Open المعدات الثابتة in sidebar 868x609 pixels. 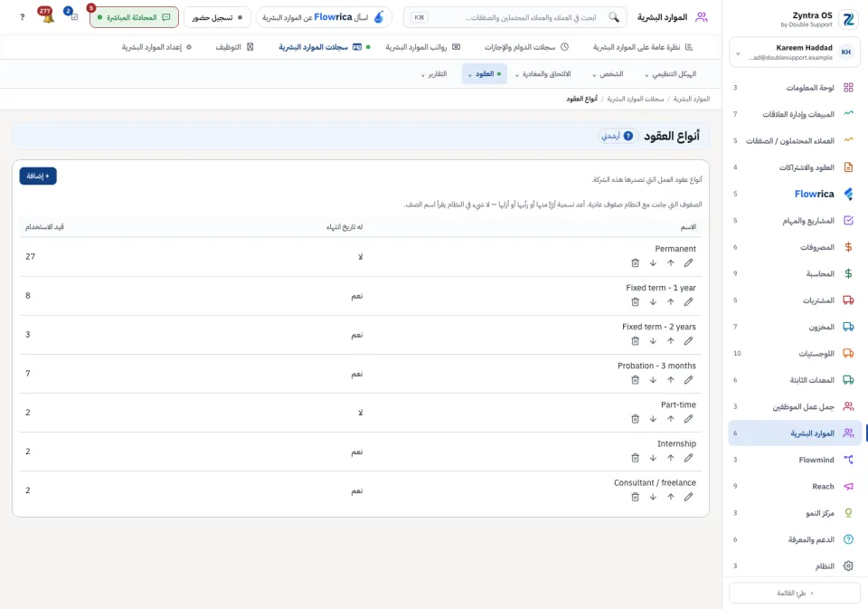click(794, 379)
